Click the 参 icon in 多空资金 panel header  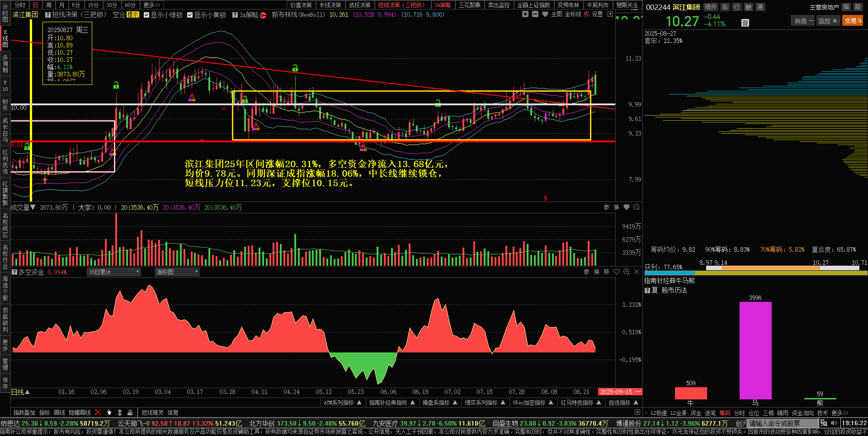point(586,272)
